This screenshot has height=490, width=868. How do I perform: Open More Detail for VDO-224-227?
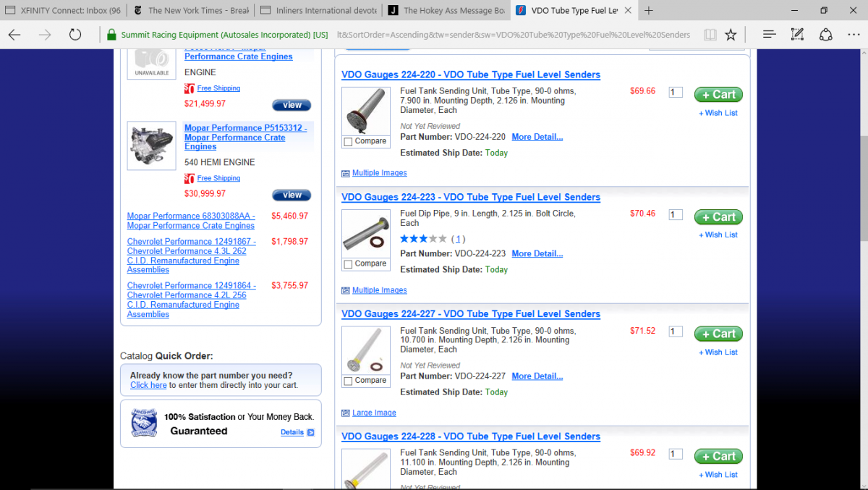pyautogui.click(x=537, y=376)
